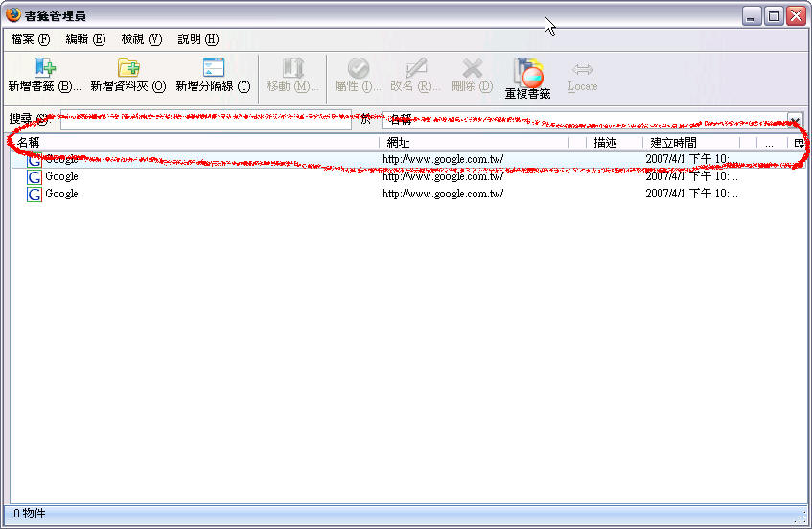The width and height of the screenshot is (812, 529).
Task: Focus the 搜尋 search input field
Action: (205, 120)
